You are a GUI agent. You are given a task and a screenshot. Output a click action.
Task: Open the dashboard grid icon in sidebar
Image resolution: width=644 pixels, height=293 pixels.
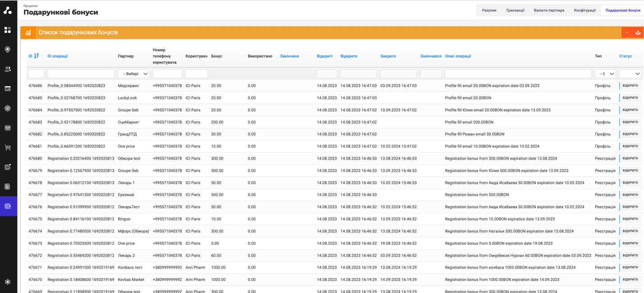pyautogui.click(x=8, y=30)
